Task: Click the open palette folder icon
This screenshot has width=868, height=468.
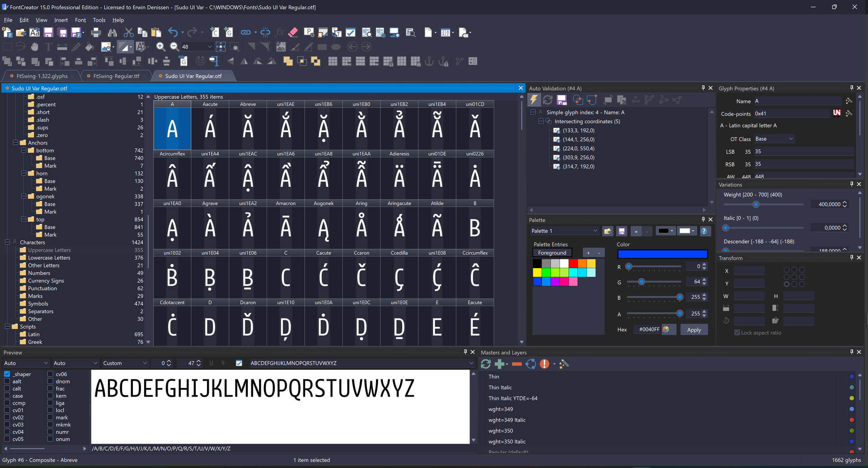Action: (608, 231)
